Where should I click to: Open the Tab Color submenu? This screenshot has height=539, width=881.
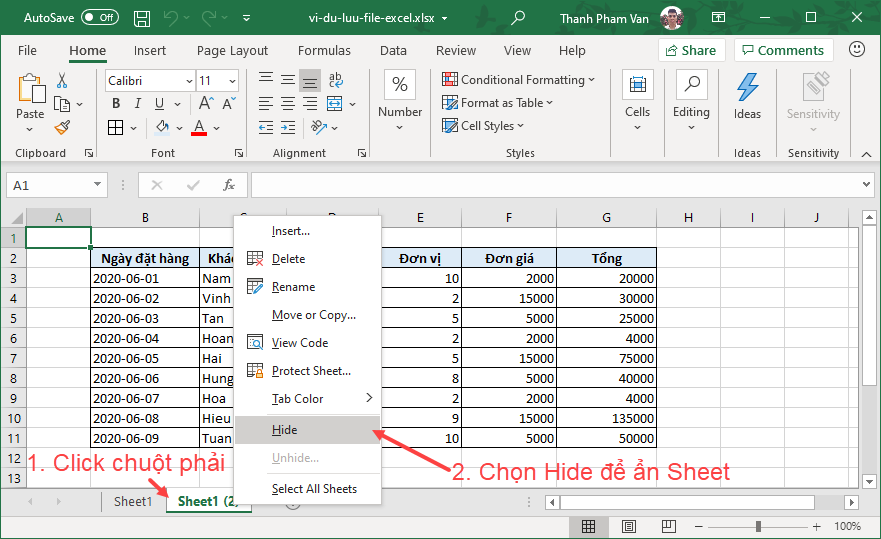[307, 398]
